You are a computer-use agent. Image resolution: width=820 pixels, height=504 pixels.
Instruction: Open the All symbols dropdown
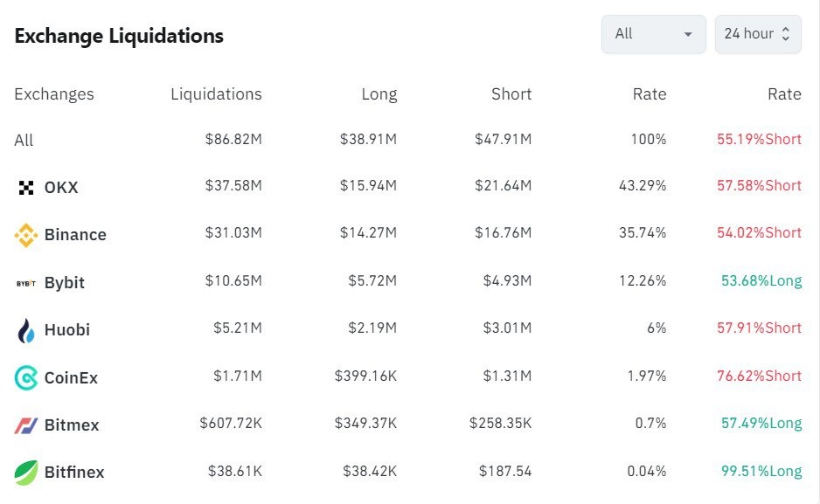tap(653, 34)
